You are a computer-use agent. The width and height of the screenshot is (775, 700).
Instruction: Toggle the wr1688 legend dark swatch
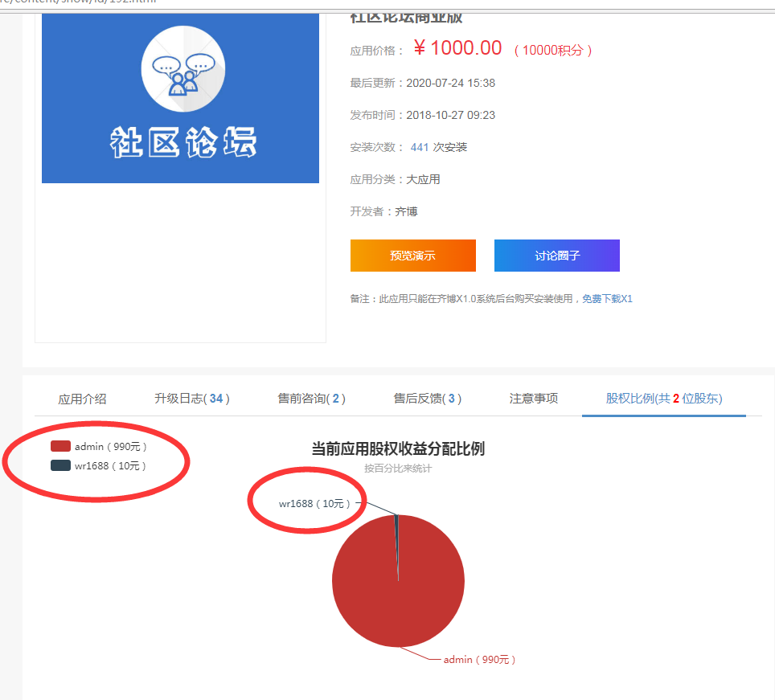(60, 465)
